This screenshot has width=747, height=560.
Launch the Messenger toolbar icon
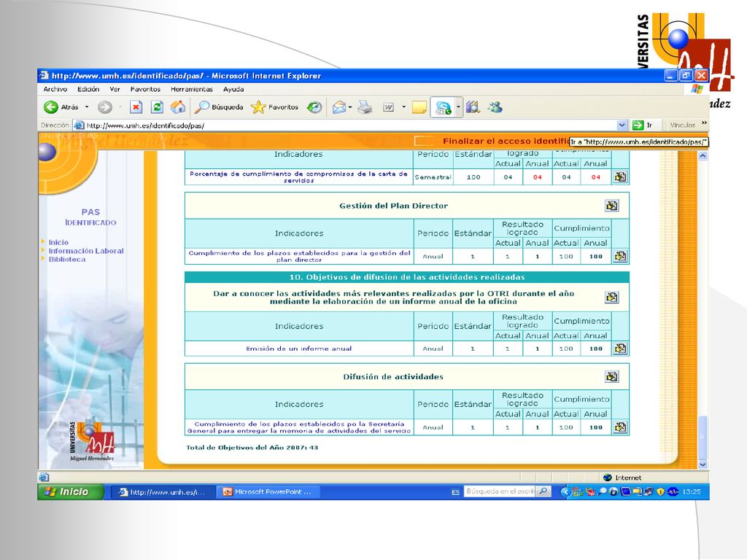tap(495, 107)
